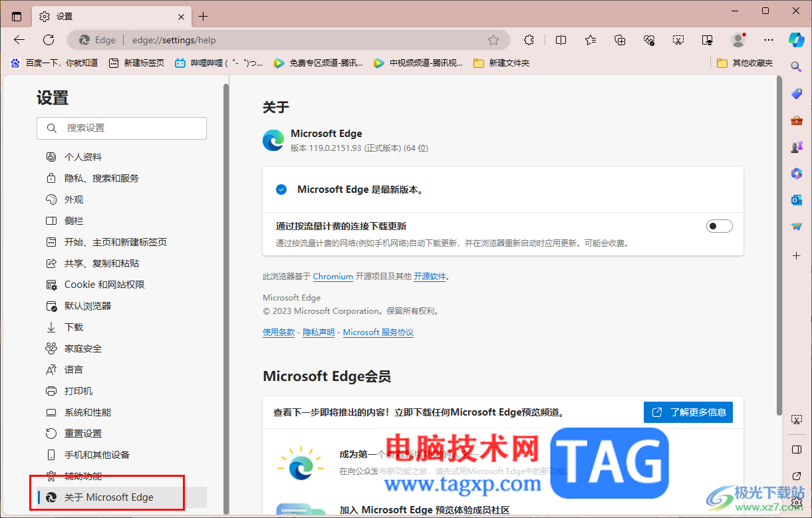Open Copilot from the toolbar
The width and height of the screenshot is (812, 518).
pyautogui.click(x=796, y=40)
